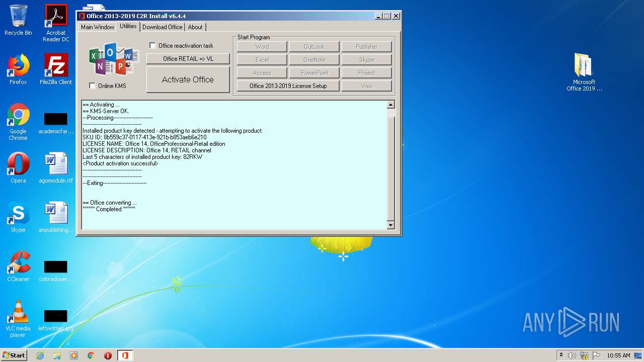
Task: Open VLC media player shortcut
Action: (18, 319)
